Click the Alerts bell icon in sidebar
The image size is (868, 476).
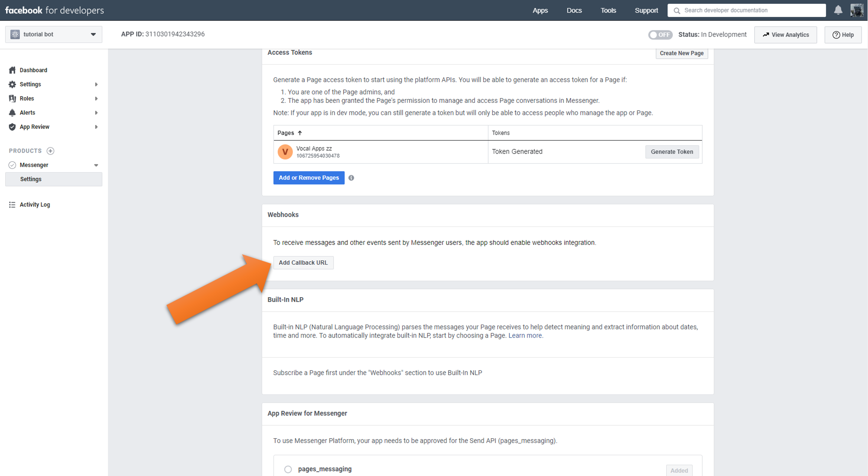tap(12, 113)
